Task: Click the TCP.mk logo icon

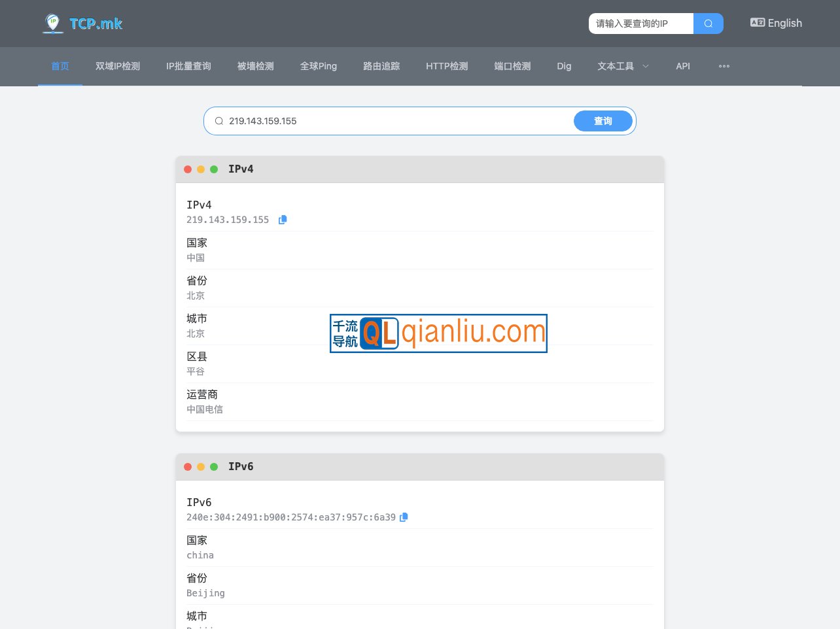Action: pos(52,21)
